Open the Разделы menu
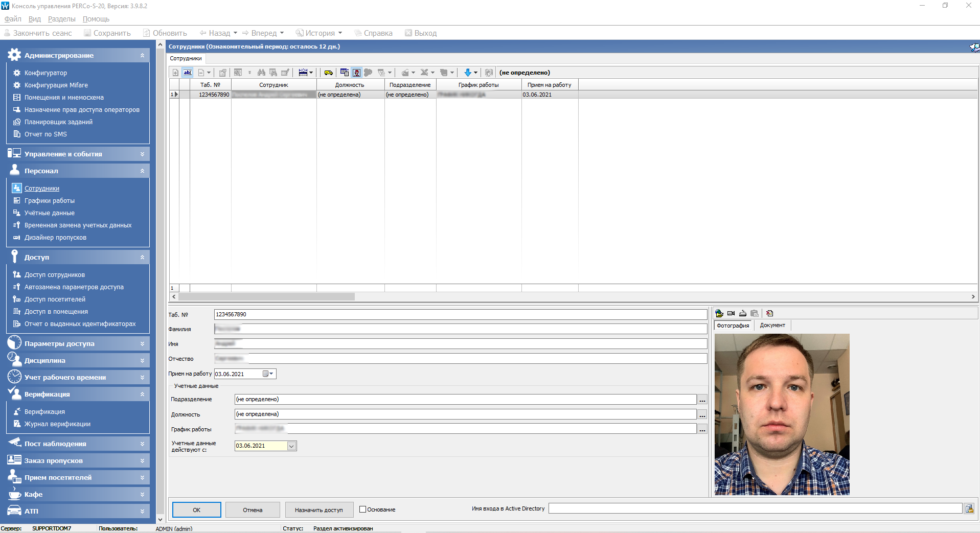This screenshot has width=980, height=533. click(x=61, y=19)
